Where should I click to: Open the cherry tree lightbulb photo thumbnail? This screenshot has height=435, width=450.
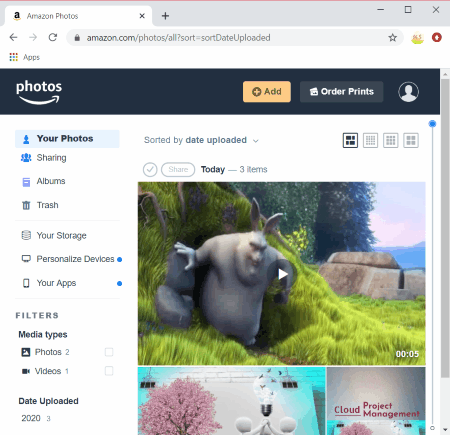(x=232, y=401)
